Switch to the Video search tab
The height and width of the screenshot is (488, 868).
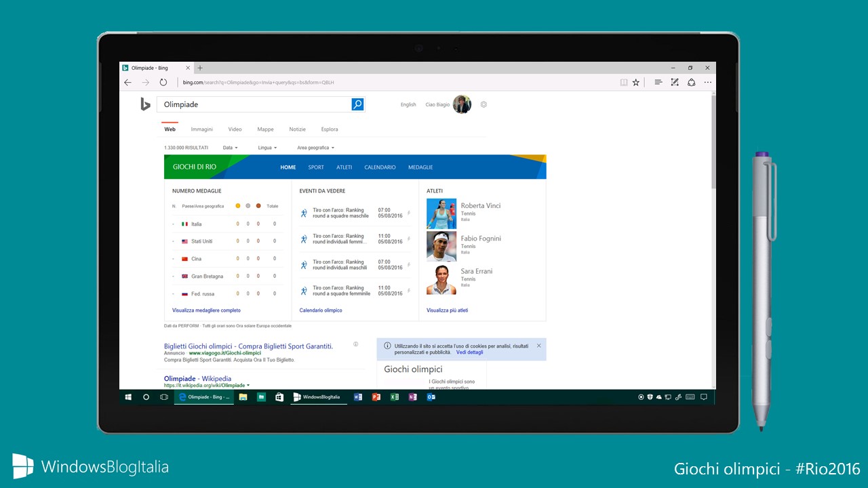[x=235, y=129]
